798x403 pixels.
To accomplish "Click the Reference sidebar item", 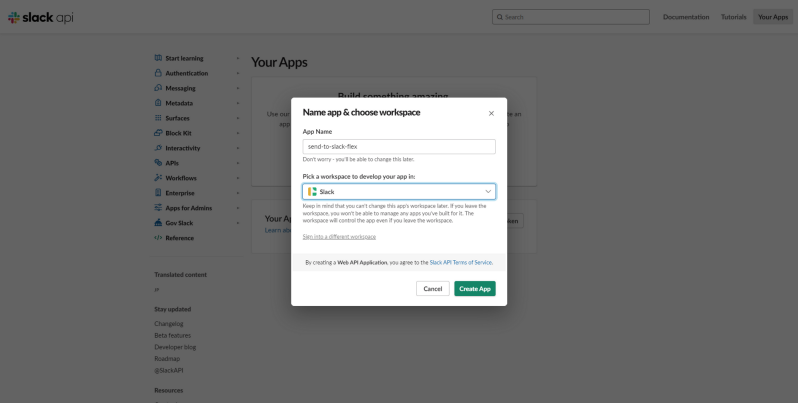I will click(179, 238).
